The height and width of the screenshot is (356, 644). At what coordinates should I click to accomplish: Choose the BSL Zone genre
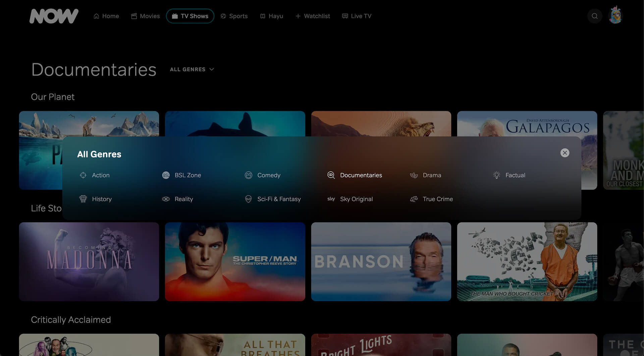pyautogui.click(x=188, y=175)
